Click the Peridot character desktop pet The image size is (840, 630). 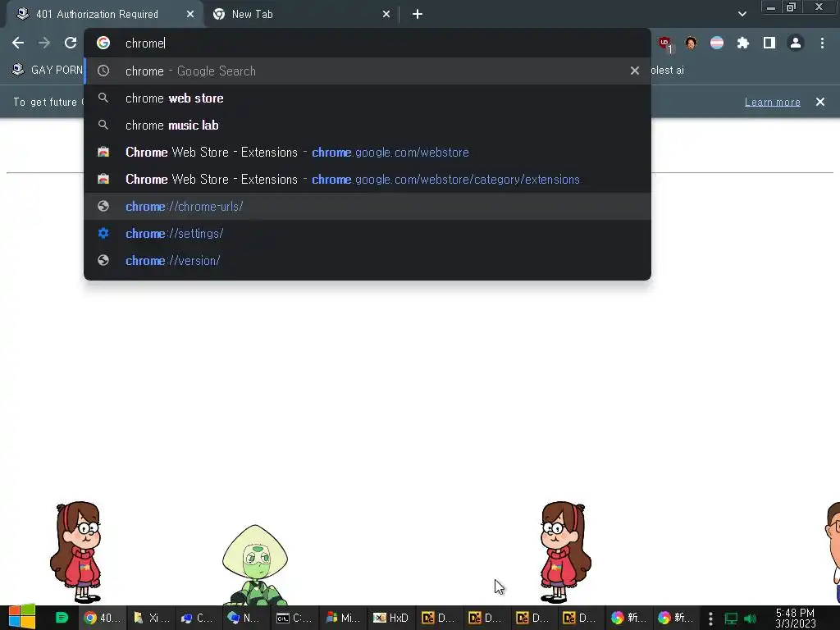pyautogui.click(x=256, y=565)
